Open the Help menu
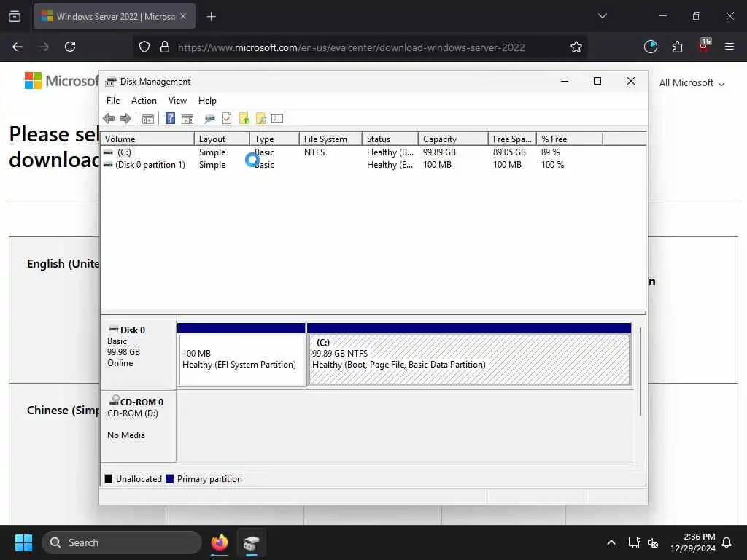 pyautogui.click(x=207, y=101)
